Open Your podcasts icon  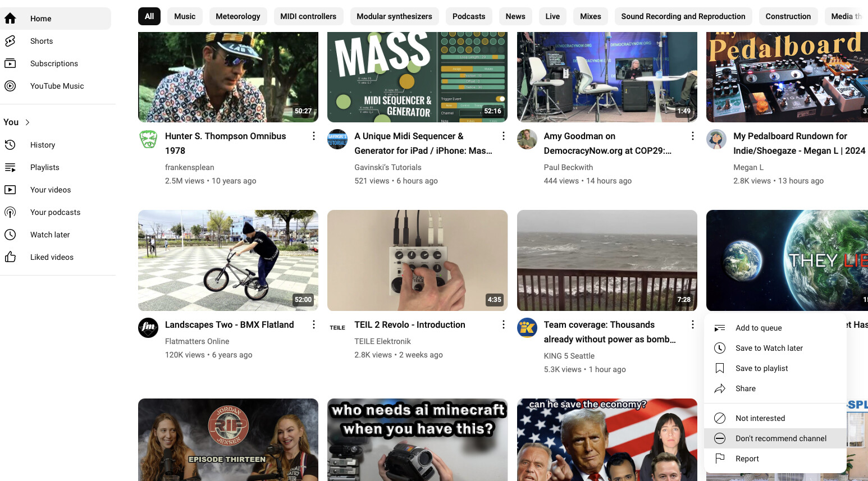pos(10,212)
